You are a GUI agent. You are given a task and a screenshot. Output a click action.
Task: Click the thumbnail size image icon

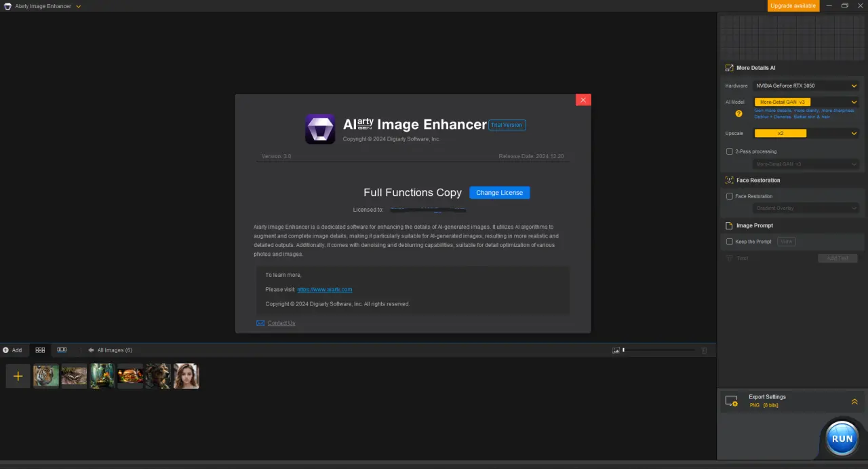(616, 350)
